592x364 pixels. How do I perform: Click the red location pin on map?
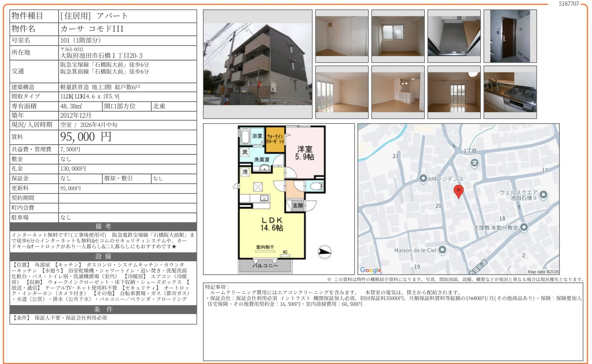pos(458,190)
